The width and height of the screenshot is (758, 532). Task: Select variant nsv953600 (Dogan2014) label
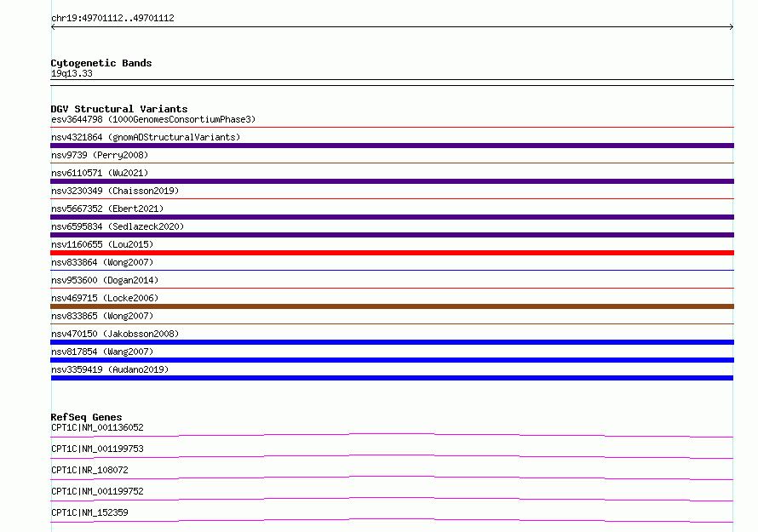[105, 280]
